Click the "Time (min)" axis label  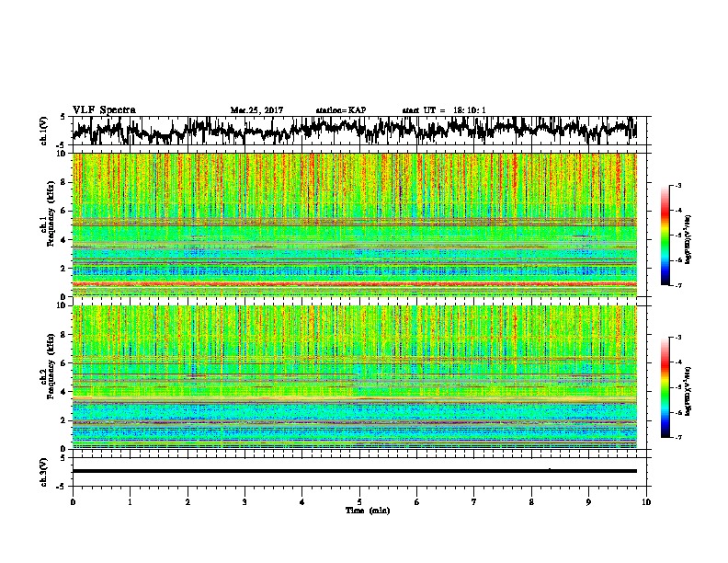pos(368,511)
